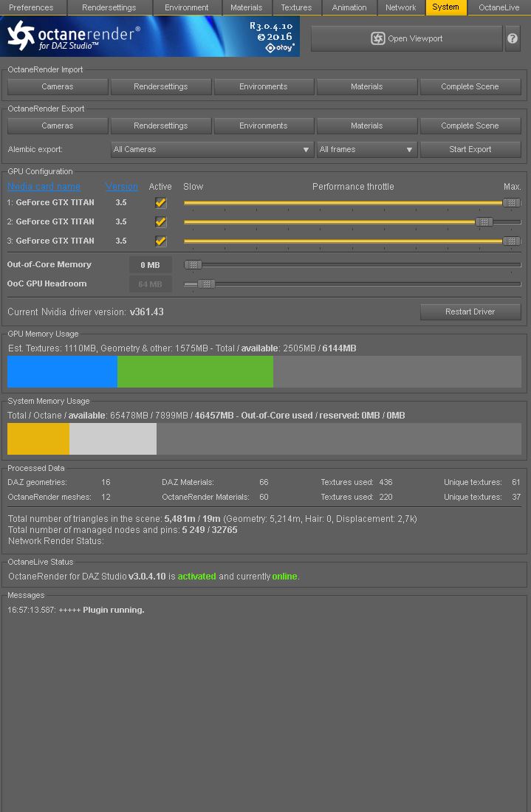This screenshot has height=812, width=531.
Task: Select the System tab
Action: click(445, 7)
